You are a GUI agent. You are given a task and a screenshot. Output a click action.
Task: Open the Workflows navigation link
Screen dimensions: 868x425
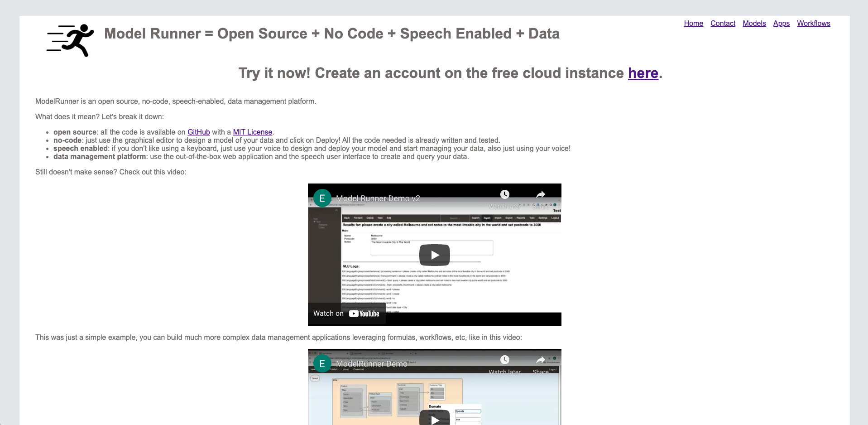[x=813, y=24]
